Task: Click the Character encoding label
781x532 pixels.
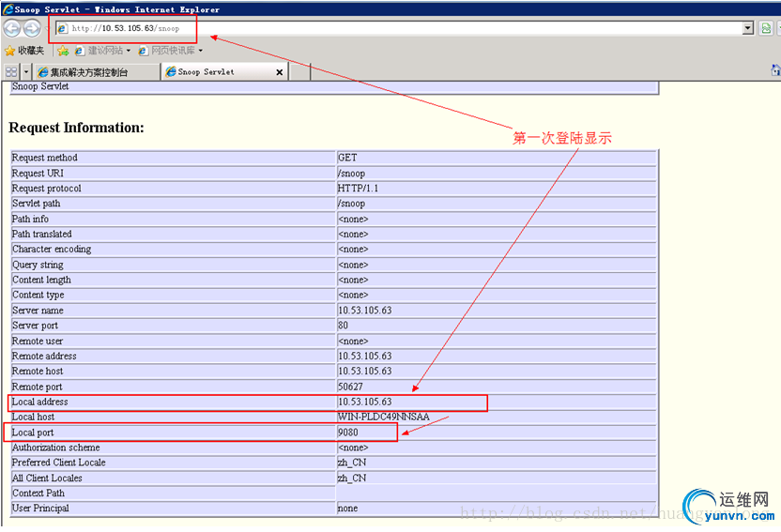Action: tap(52, 249)
